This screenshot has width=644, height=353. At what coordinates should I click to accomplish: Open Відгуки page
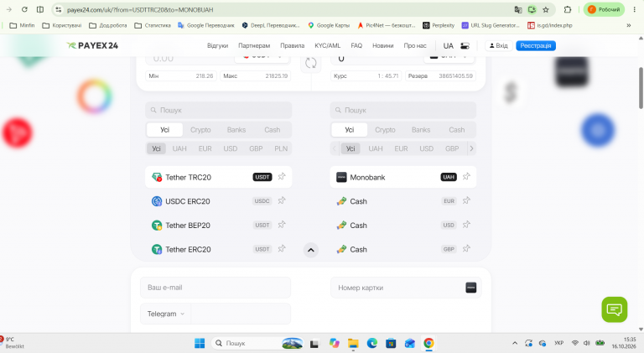[217, 45]
